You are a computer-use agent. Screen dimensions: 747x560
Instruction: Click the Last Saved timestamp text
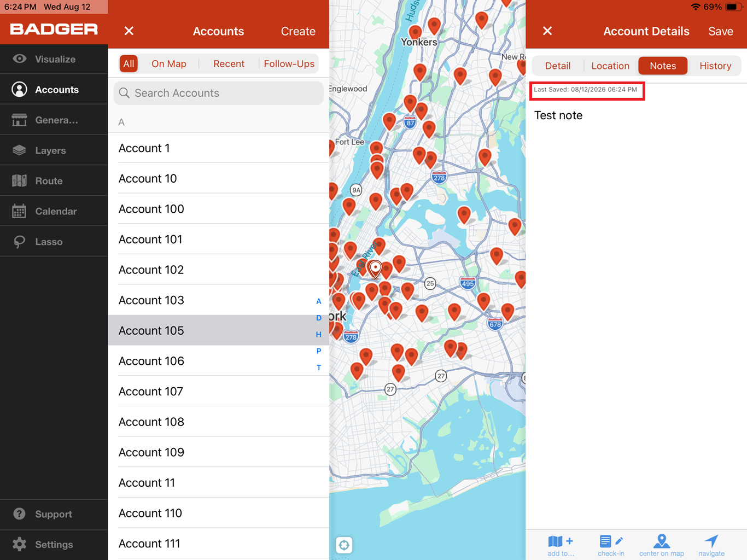585,90
